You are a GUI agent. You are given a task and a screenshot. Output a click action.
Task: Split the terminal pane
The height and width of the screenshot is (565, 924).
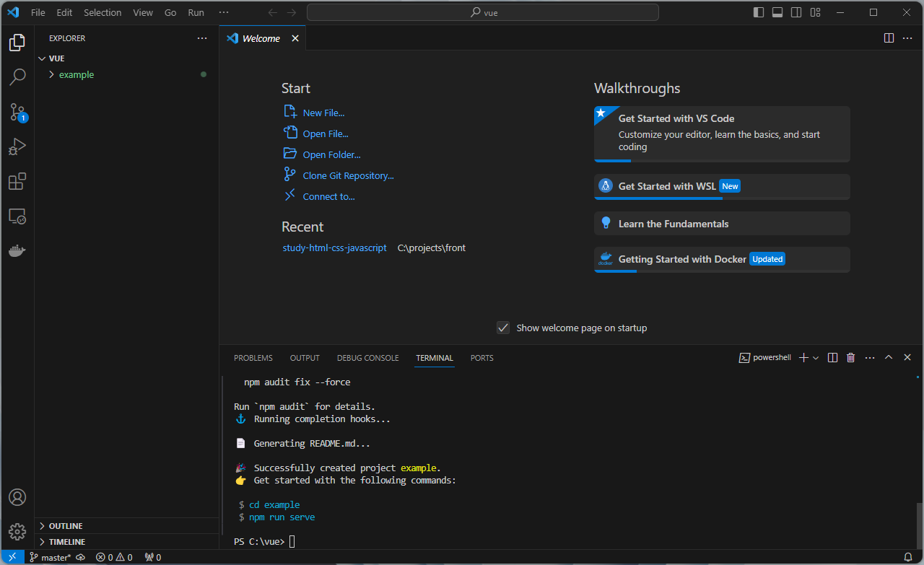click(832, 358)
